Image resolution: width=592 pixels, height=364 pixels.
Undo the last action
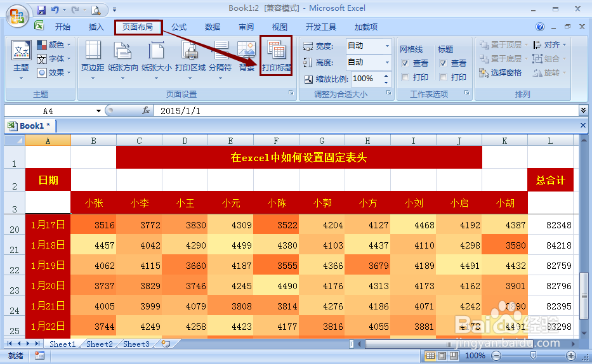click(55, 10)
